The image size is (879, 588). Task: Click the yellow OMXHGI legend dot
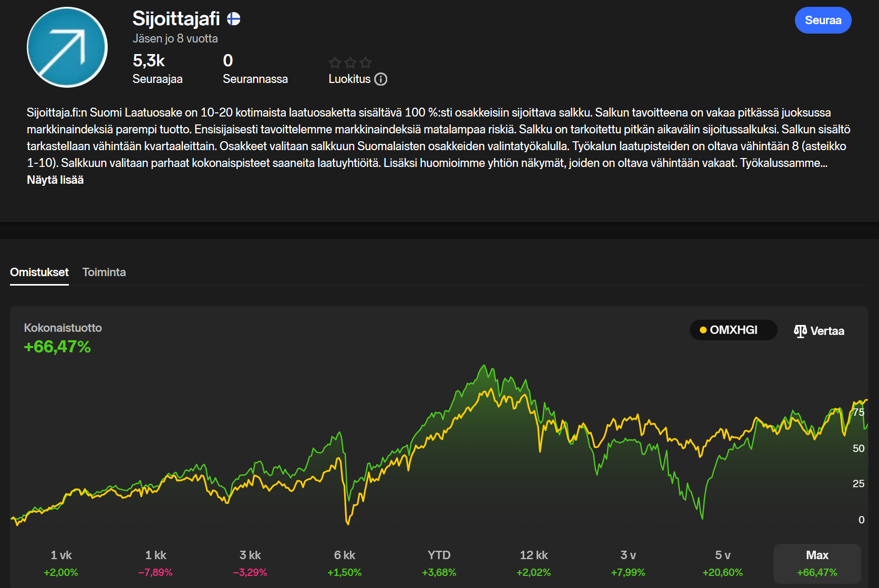[x=703, y=330]
